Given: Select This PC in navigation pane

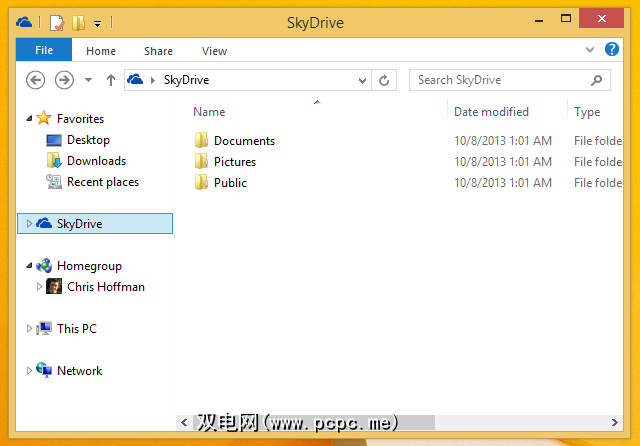Looking at the screenshot, I should click(77, 329).
